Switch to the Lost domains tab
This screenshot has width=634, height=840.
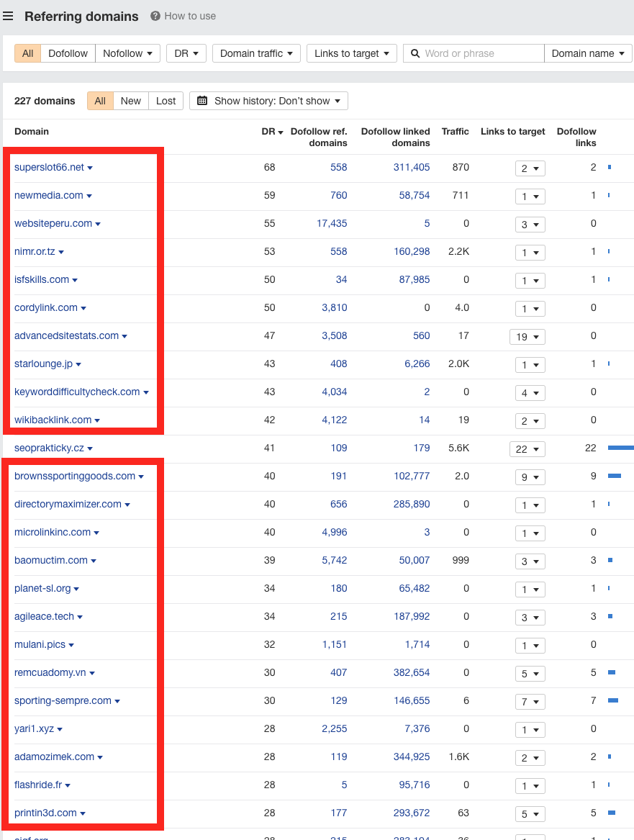166,101
